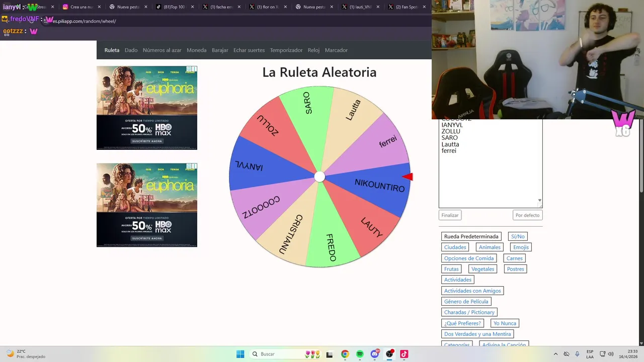644x362 pixels.
Task: Load the Carnes wheel preset
Action: coord(514,258)
